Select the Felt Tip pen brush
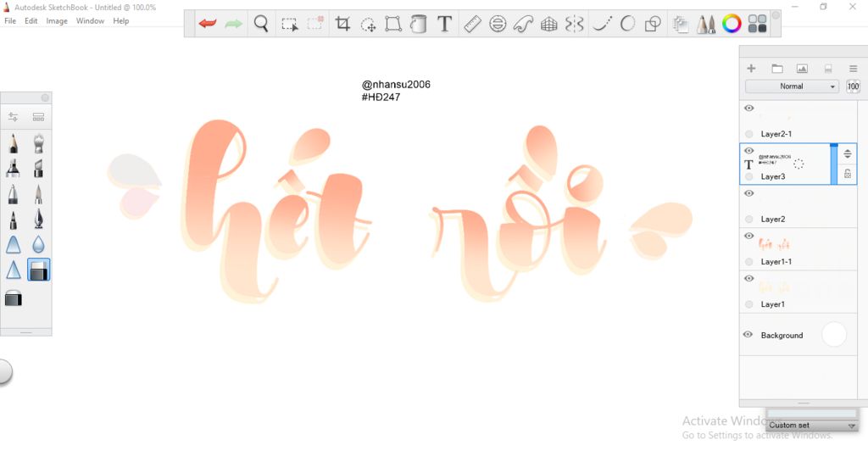 14,220
